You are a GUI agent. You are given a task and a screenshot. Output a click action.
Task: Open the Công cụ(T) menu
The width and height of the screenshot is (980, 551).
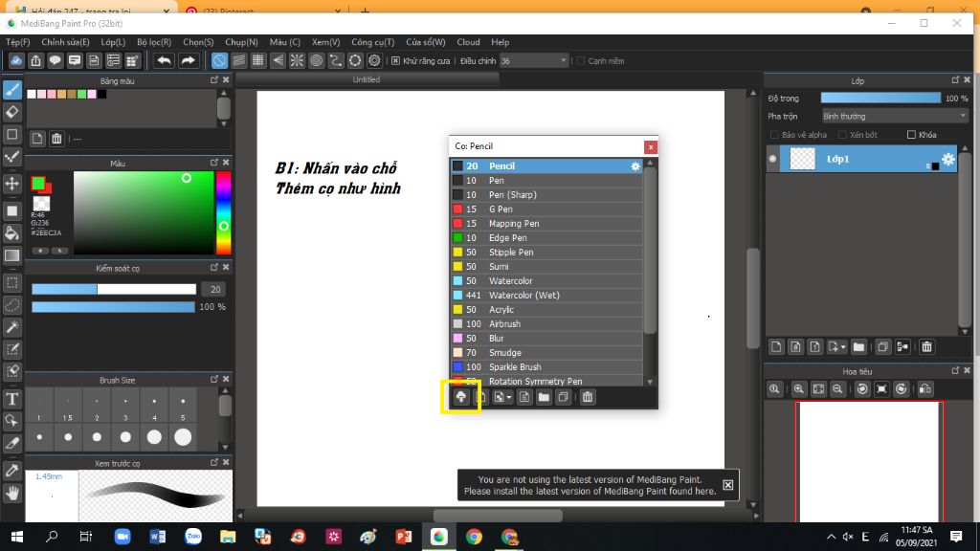point(372,42)
